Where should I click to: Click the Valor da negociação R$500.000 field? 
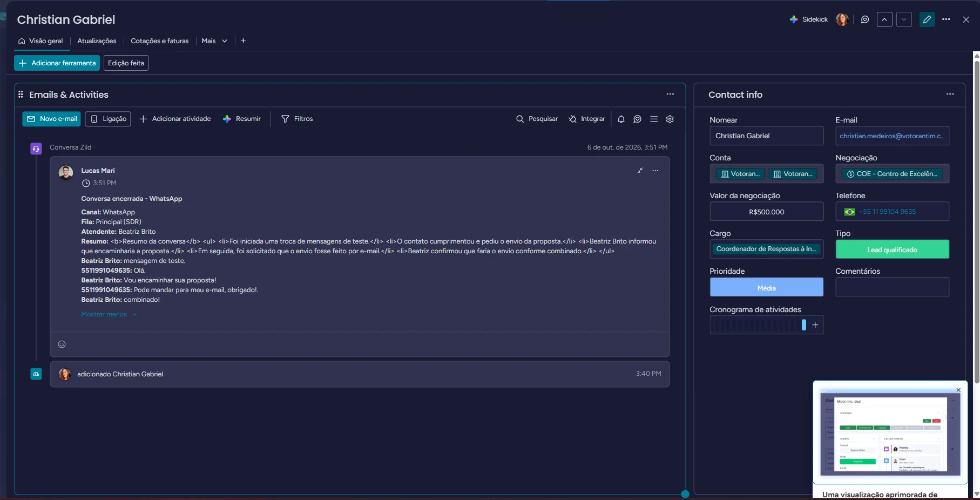click(766, 212)
